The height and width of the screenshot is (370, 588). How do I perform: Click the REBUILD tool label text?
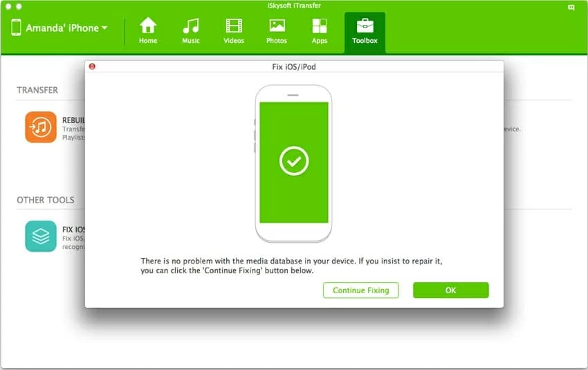pos(73,120)
